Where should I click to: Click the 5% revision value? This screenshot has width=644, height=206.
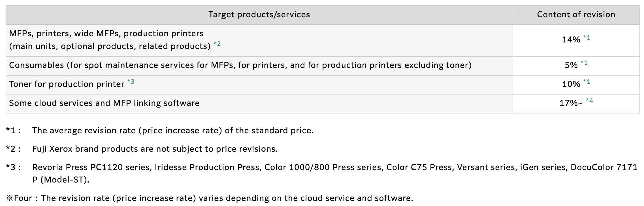coord(571,65)
